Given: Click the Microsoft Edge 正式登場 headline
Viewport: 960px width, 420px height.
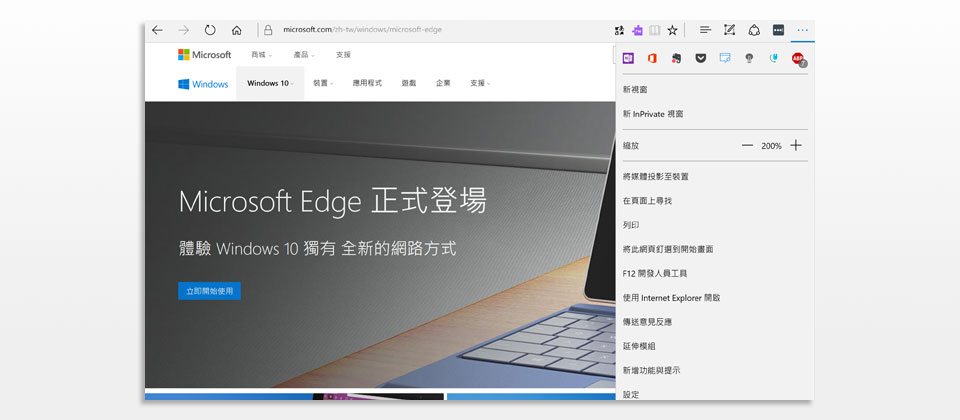Looking at the screenshot, I should coord(332,201).
